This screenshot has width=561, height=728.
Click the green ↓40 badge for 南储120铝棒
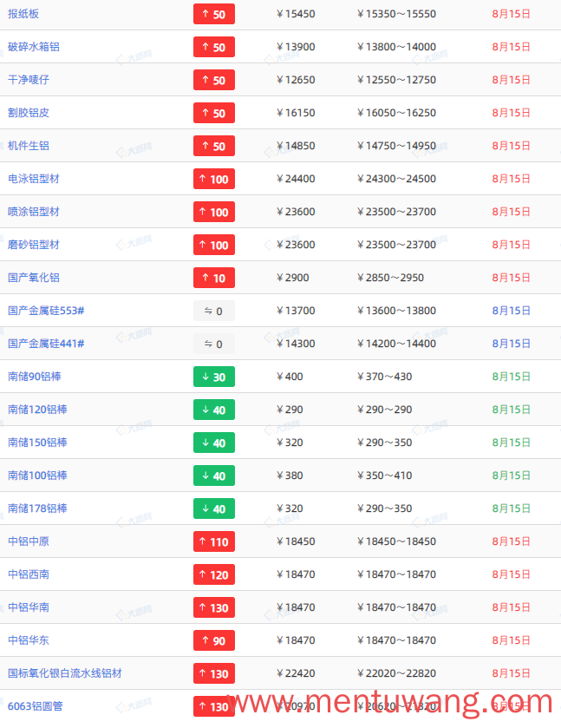pyautogui.click(x=214, y=410)
